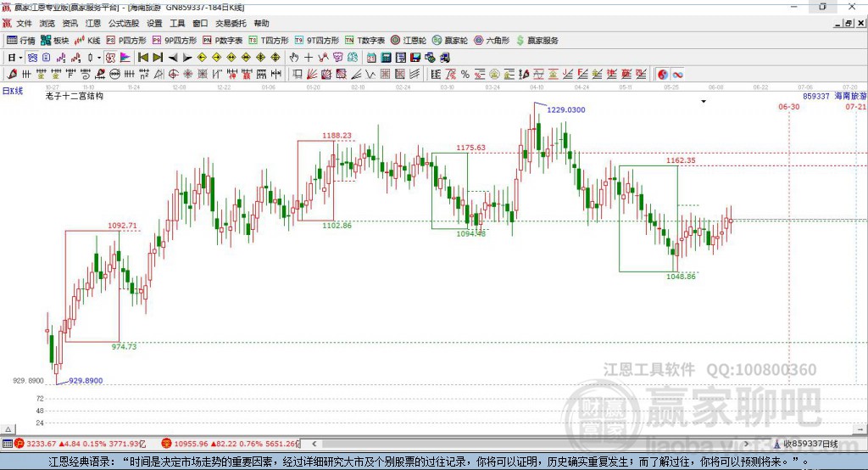This screenshot has height=470, width=868.
Task: Switch to the K线 candlestick chart
Action: pyautogui.click(x=87, y=41)
